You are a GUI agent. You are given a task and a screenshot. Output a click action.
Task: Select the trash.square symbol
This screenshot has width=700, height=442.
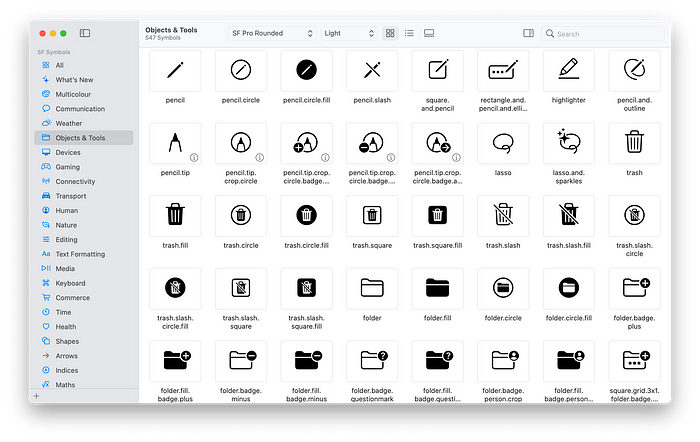point(372,216)
